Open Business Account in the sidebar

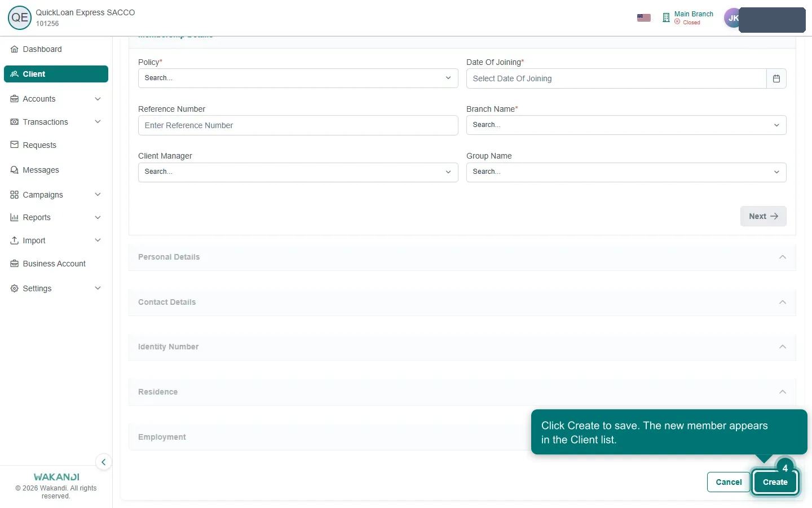click(56, 264)
